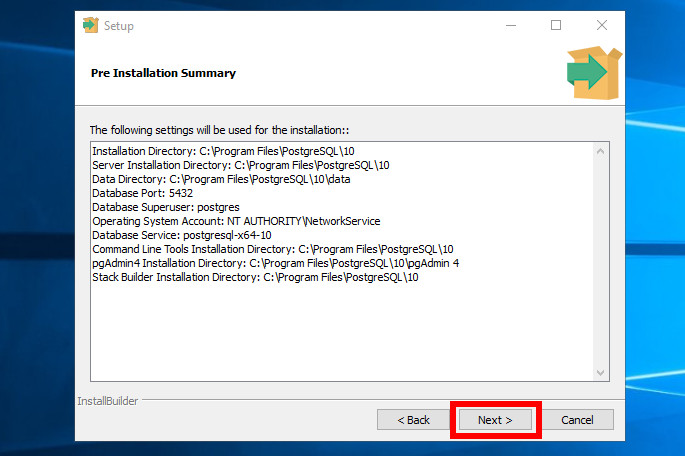Image resolution: width=685 pixels, height=456 pixels.
Task: Click the Stack Builder Installation Directory line
Action: point(255,277)
